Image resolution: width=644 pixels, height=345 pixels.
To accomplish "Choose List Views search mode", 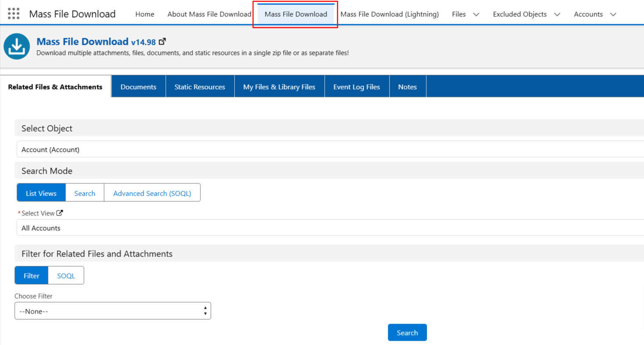I will point(41,193).
